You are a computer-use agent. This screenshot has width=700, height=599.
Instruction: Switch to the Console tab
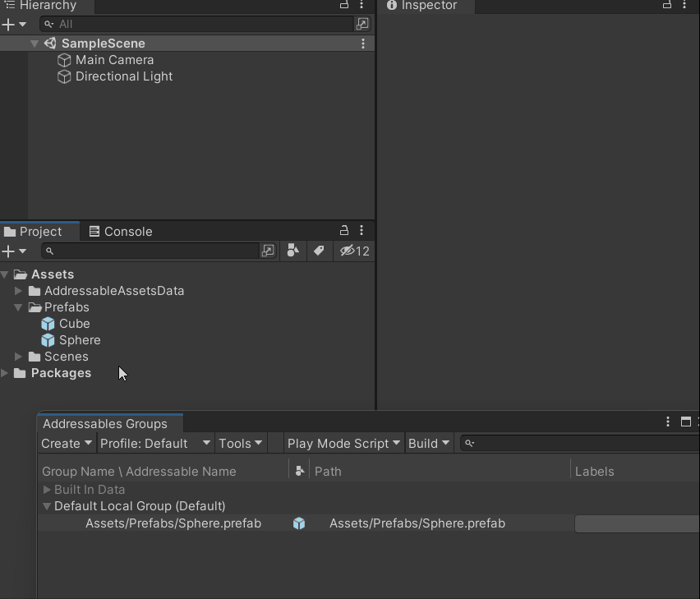click(x=121, y=232)
